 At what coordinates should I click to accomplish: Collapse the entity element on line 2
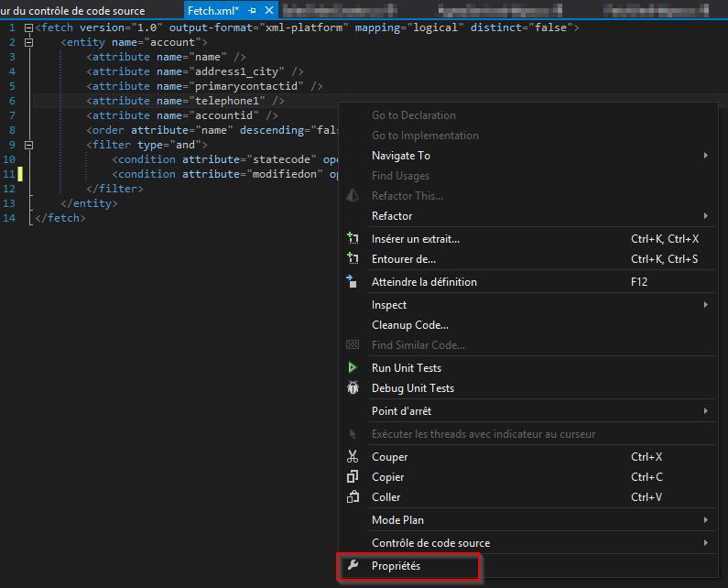click(28, 42)
